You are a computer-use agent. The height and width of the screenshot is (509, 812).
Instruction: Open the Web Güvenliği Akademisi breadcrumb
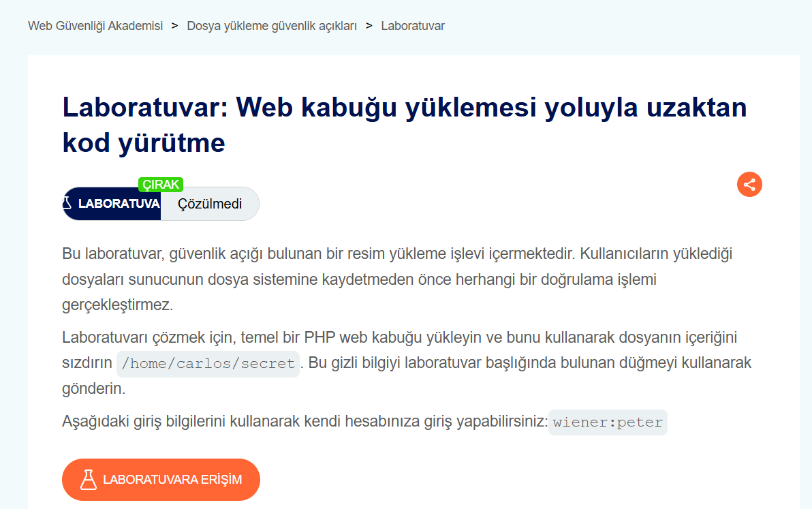point(95,26)
